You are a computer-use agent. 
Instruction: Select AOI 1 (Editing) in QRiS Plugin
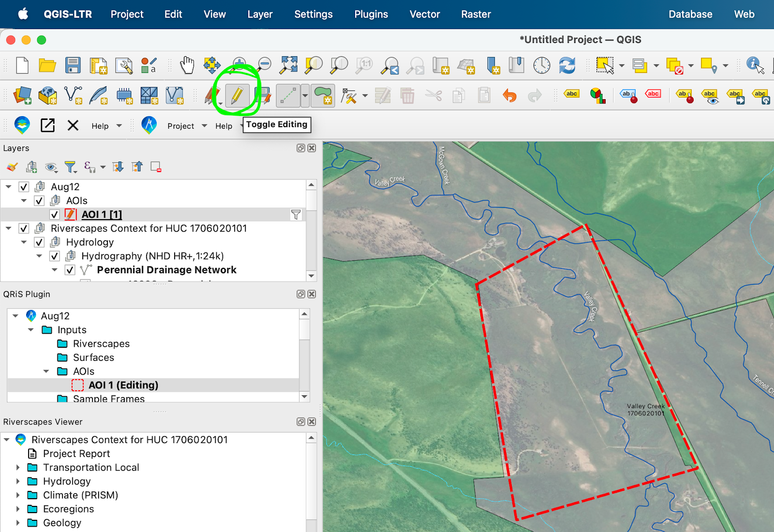click(x=123, y=385)
